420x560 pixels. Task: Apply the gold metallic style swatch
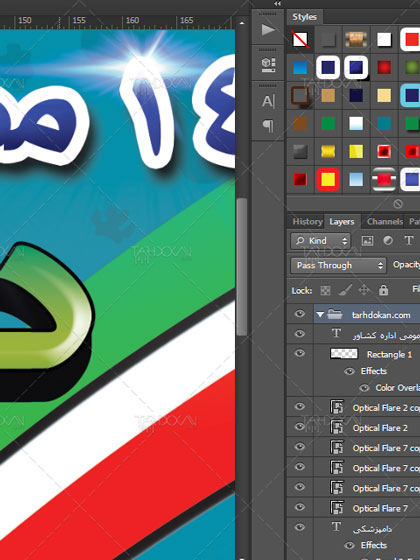pyautogui.click(x=328, y=151)
